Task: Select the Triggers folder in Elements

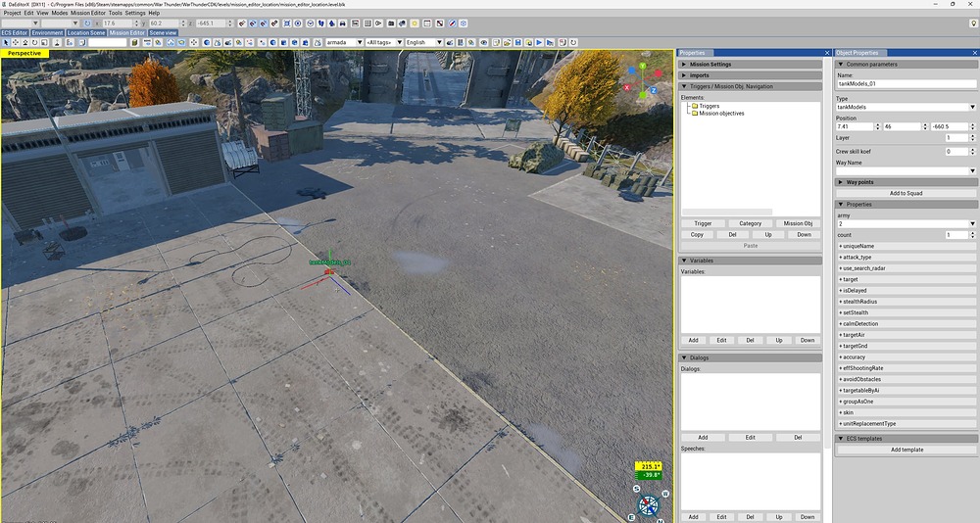Action: click(709, 106)
